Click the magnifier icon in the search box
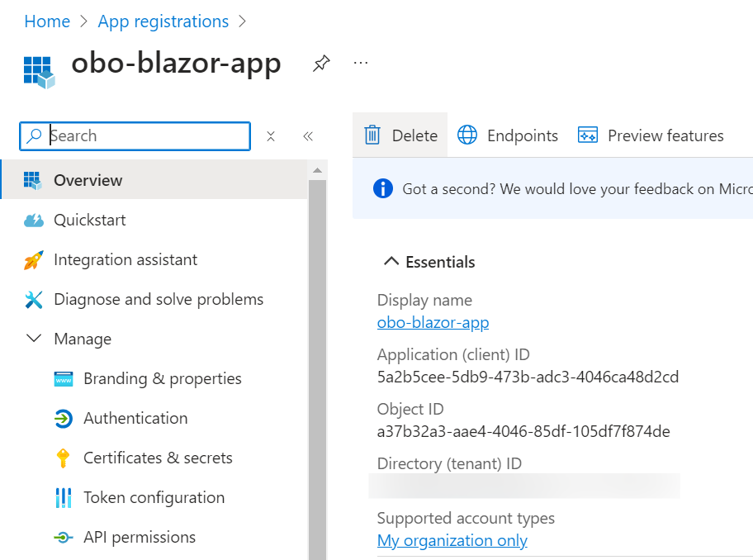Image resolution: width=753 pixels, height=560 pixels. coord(34,136)
